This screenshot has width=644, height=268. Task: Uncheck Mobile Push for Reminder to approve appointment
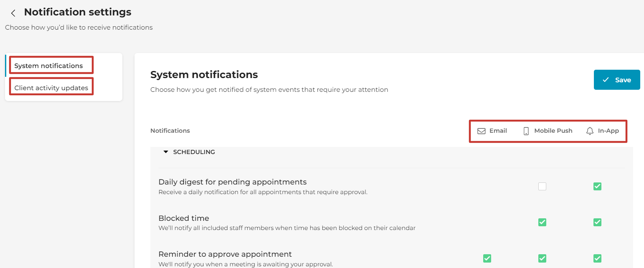click(542, 258)
